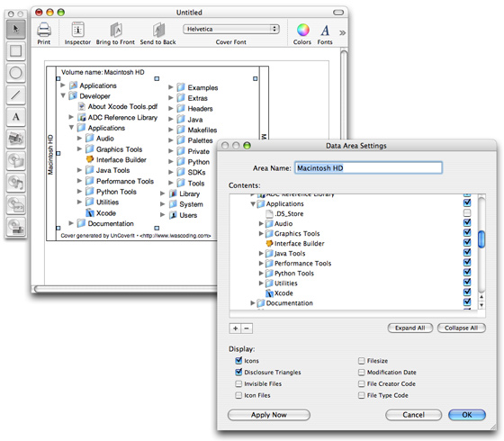Select the image tool in palette

[x=16, y=139]
